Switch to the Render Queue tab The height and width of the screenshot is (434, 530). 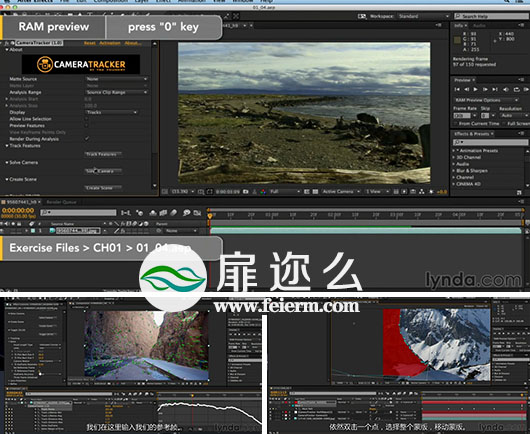pos(61,202)
